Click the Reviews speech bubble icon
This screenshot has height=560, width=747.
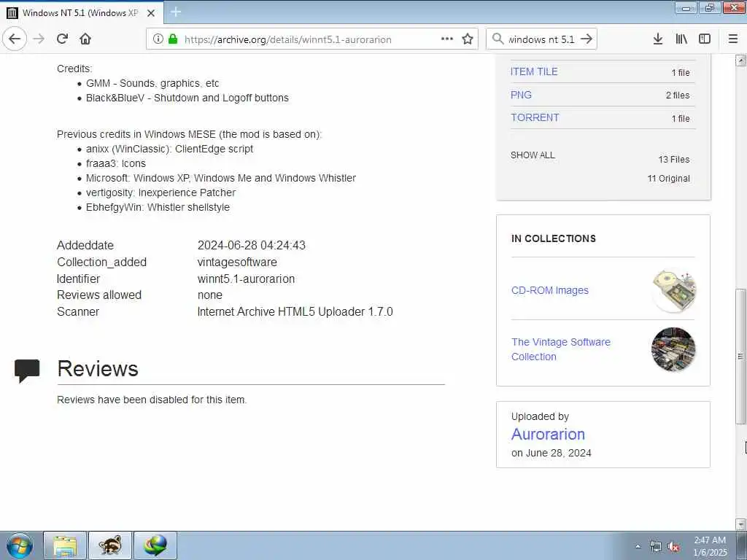click(27, 370)
